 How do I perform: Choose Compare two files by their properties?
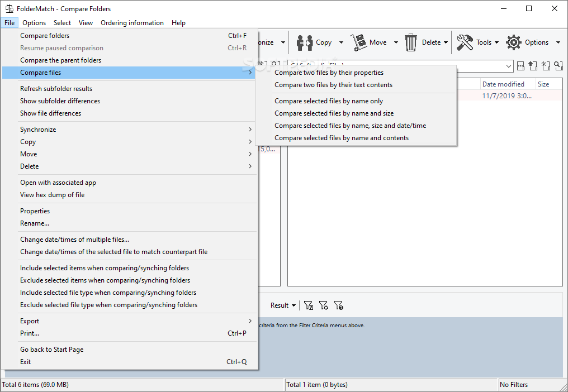click(356, 73)
